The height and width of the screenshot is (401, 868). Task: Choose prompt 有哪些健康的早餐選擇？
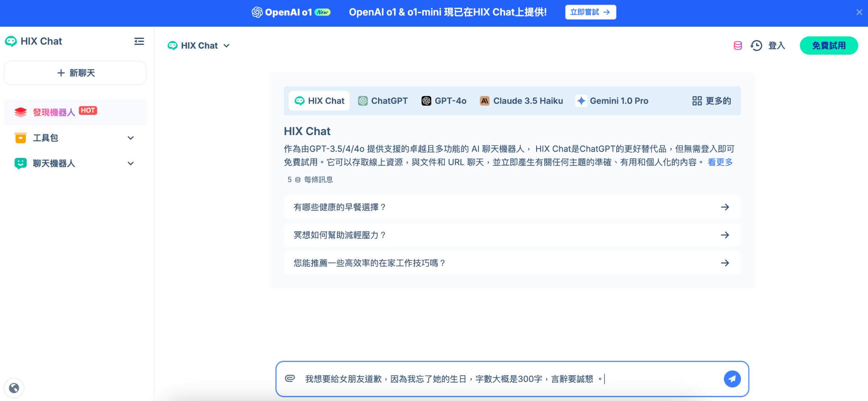click(512, 207)
